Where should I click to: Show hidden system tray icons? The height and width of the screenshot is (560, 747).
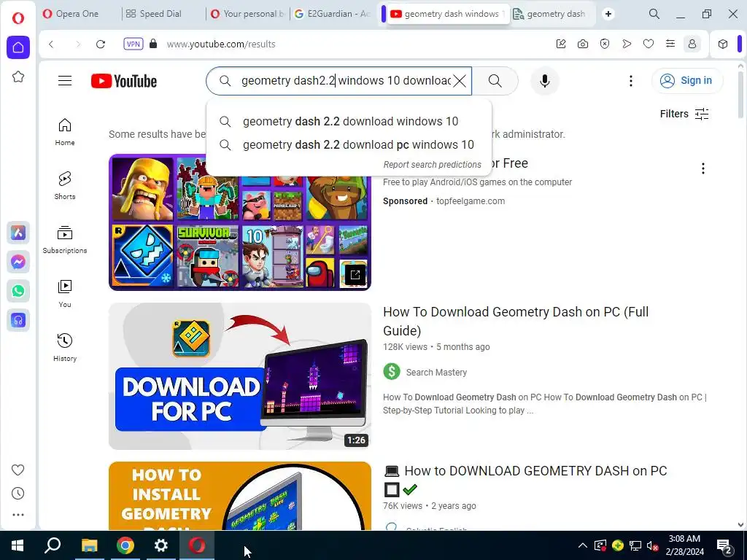(x=583, y=545)
